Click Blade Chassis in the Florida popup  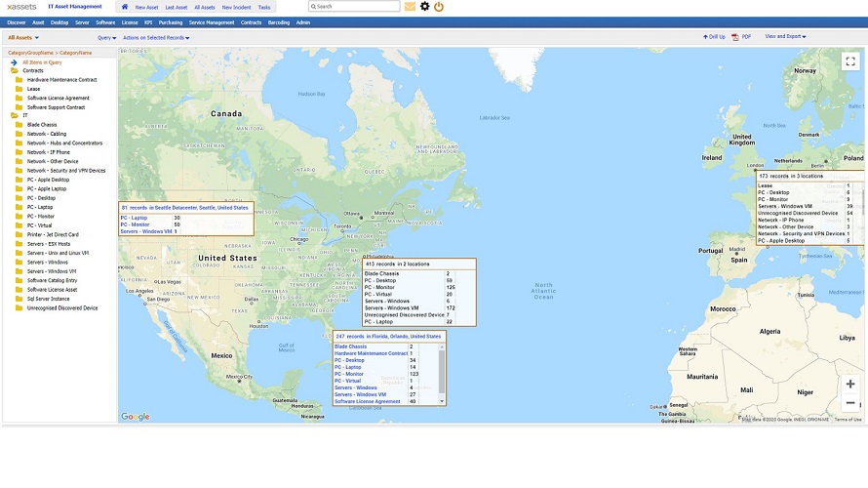[x=350, y=346]
